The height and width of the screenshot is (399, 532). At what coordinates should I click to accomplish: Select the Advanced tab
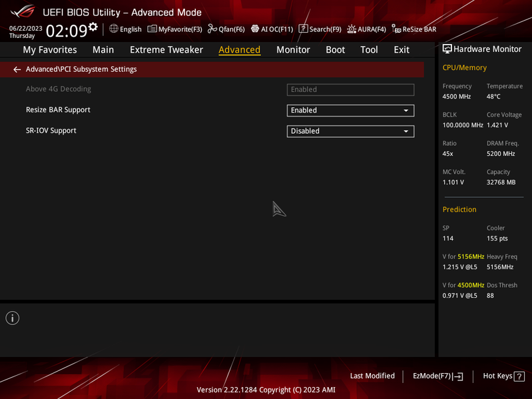click(240, 50)
